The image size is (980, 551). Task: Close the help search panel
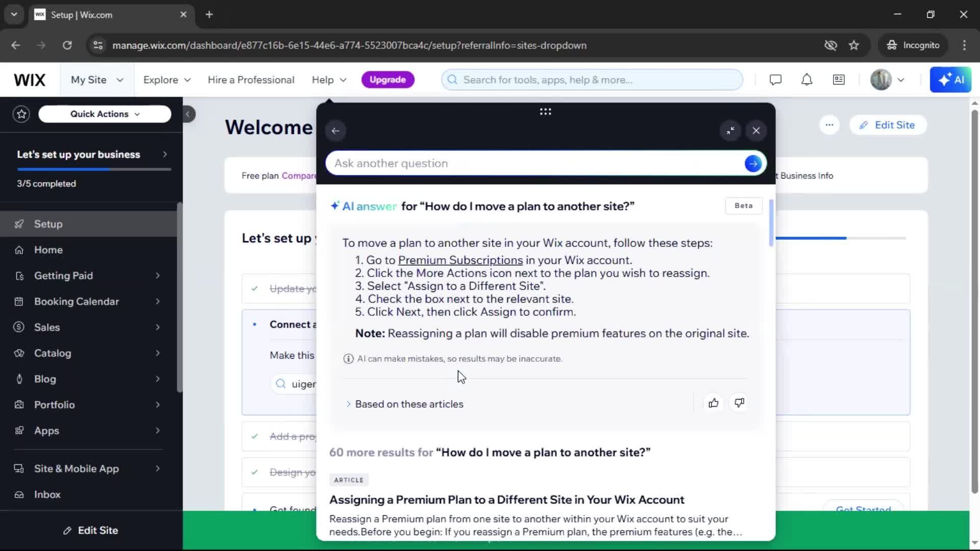(756, 131)
